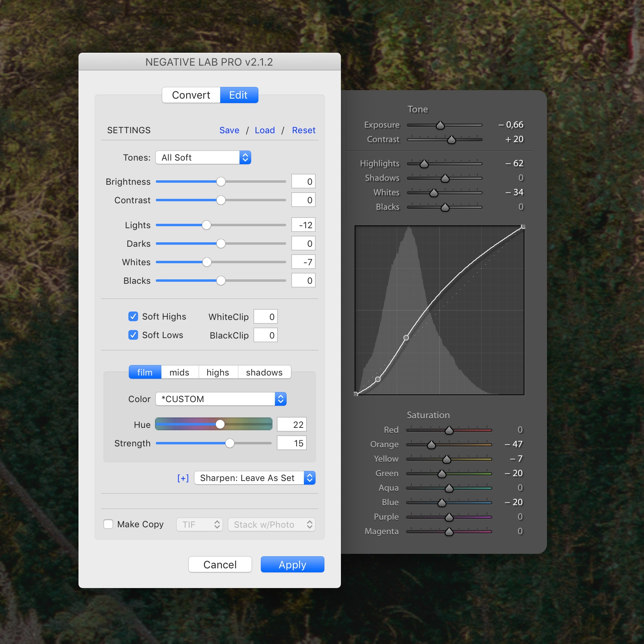Viewport: 644px width, 644px height.
Task: Open the TIF format dropdown
Action: (x=200, y=524)
